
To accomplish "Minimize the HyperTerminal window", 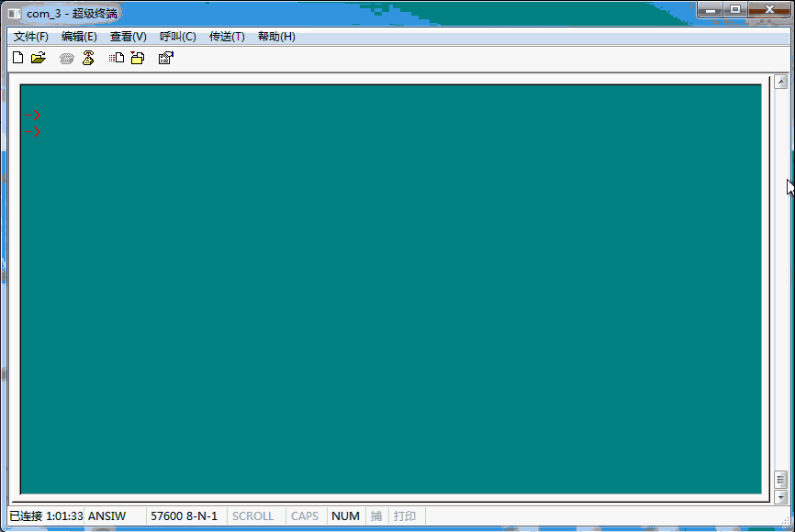I will tap(711, 9).
